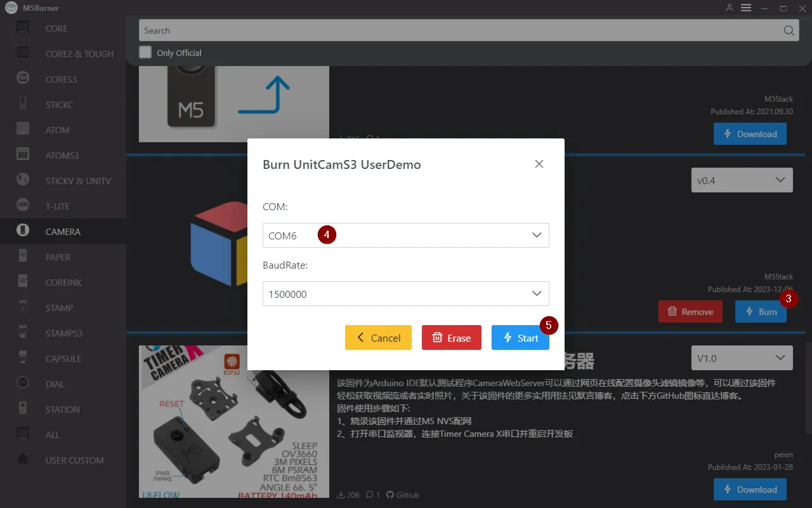Open the user account icon in title bar

pos(730,8)
